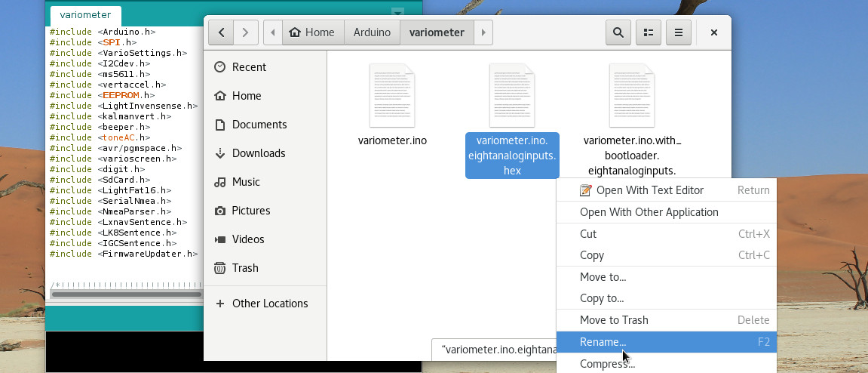Open Trash in the sidebar
Viewport: 868px width, 373px height.
pos(245,268)
